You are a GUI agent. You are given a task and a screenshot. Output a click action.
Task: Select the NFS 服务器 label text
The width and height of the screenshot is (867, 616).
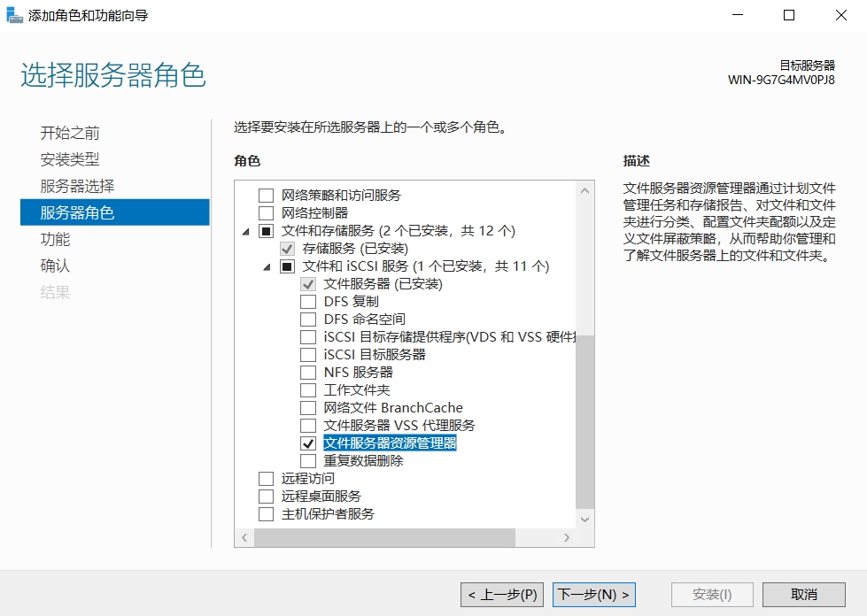coord(359,373)
